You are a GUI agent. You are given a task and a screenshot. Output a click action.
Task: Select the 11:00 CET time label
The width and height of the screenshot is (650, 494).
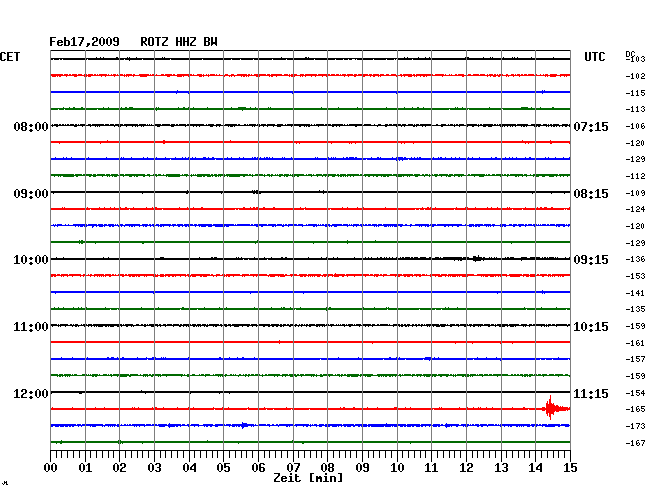coord(31,327)
